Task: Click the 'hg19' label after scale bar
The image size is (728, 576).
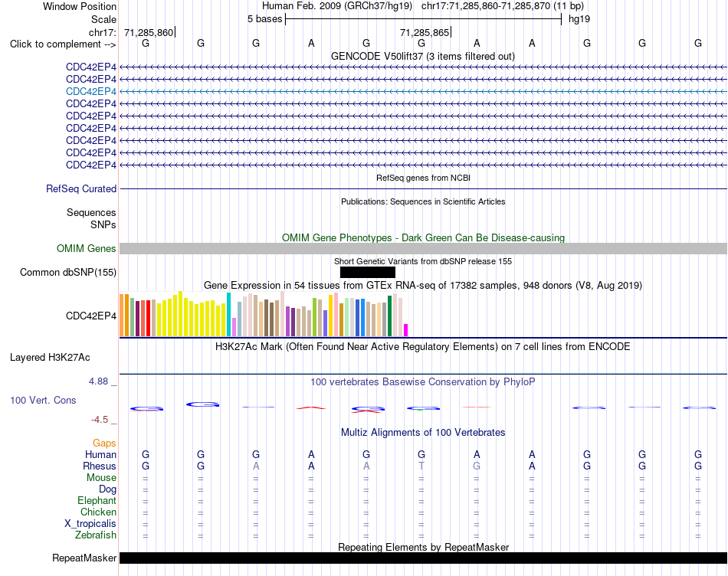Action: pyautogui.click(x=579, y=19)
